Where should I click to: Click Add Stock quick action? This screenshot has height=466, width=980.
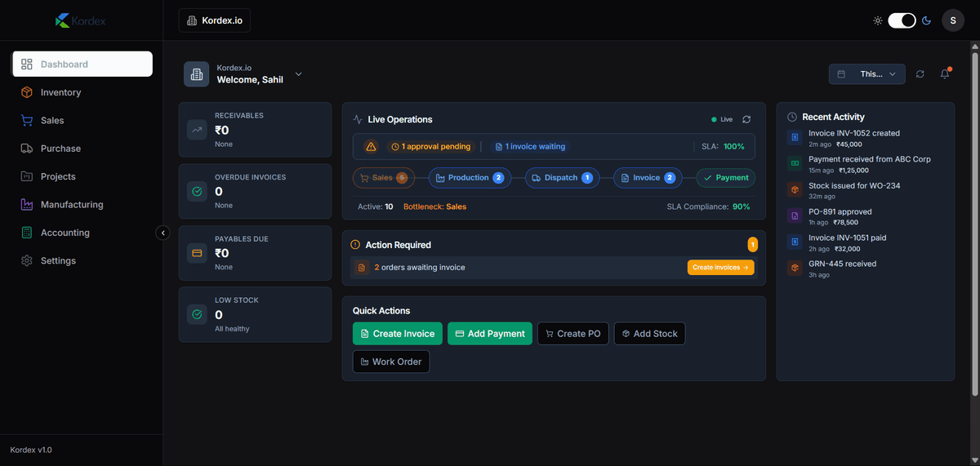point(650,334)
